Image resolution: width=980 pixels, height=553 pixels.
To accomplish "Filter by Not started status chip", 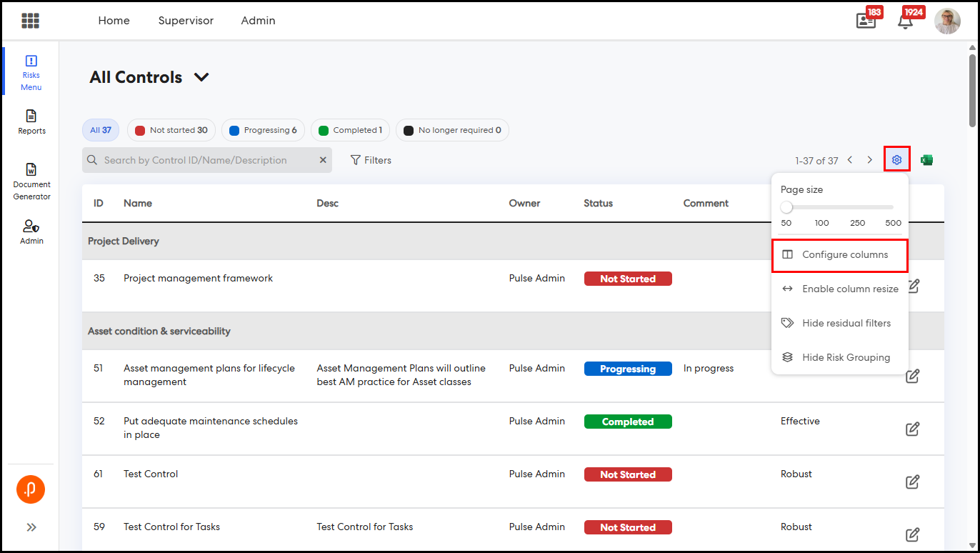I will click(171, 130).
